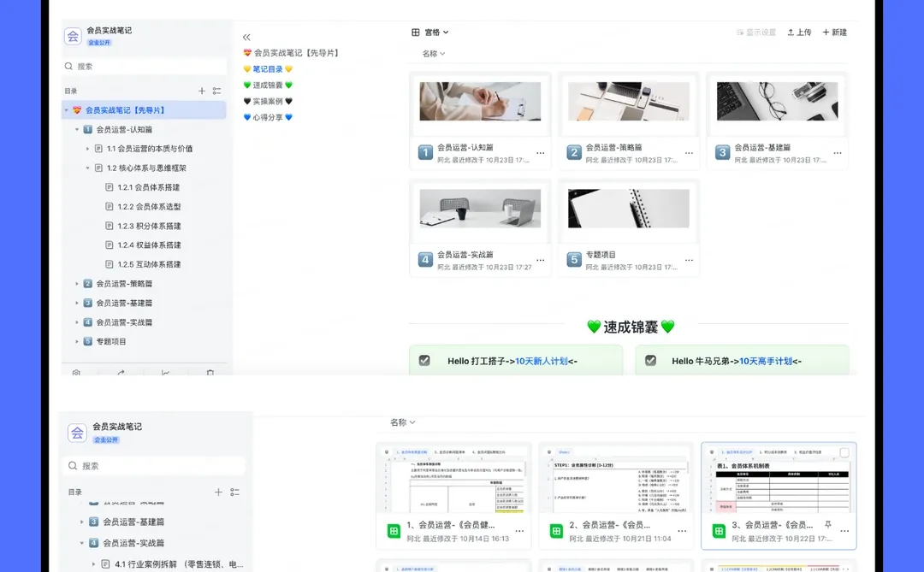Click search box above 4.1 行业案例拆解 tree

click(154, 466)
